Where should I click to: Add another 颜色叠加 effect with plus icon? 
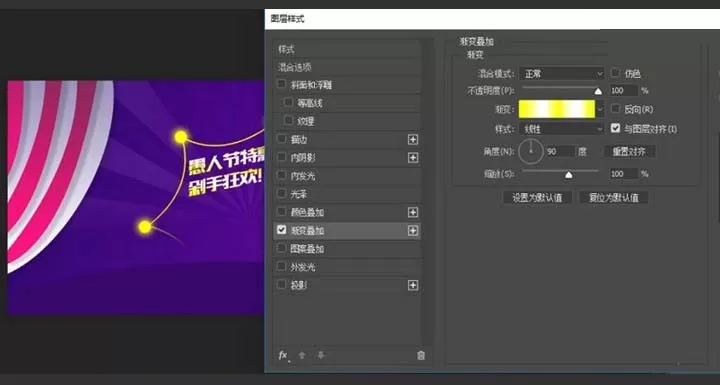point(413,212)
